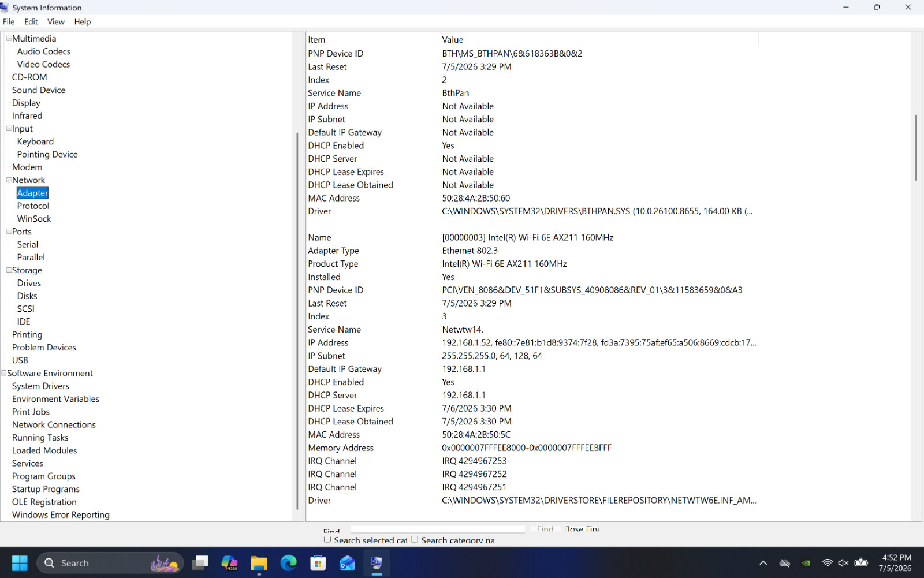Select the highlighted Adapter item

(33, 193)
